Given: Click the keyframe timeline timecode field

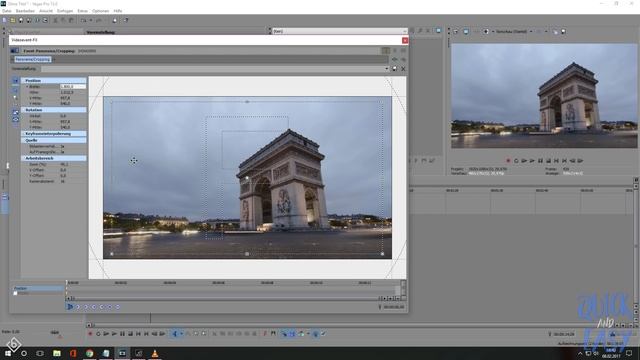Looking at the screenshot, I should (393, 307).
